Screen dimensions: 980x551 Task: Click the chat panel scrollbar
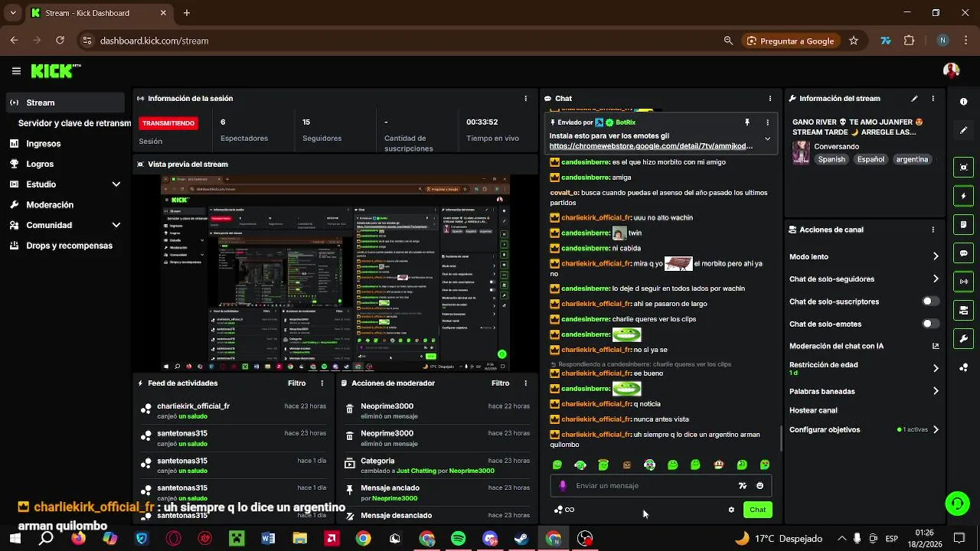(781, 439)
